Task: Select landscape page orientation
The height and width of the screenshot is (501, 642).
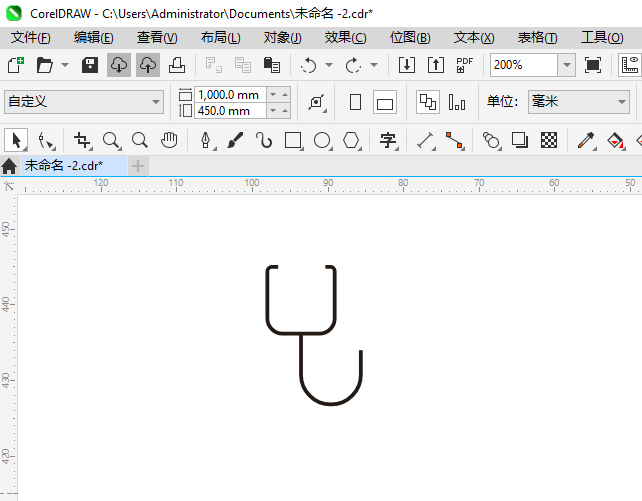Action: 385,102
